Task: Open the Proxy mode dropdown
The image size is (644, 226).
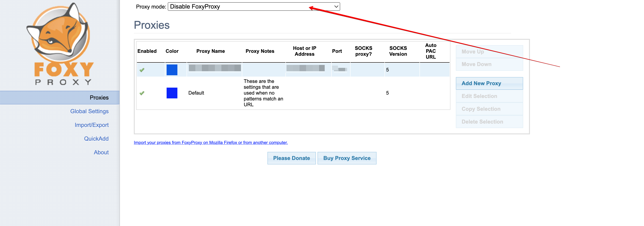Action: pyautogui.click(x=254, y=7)
